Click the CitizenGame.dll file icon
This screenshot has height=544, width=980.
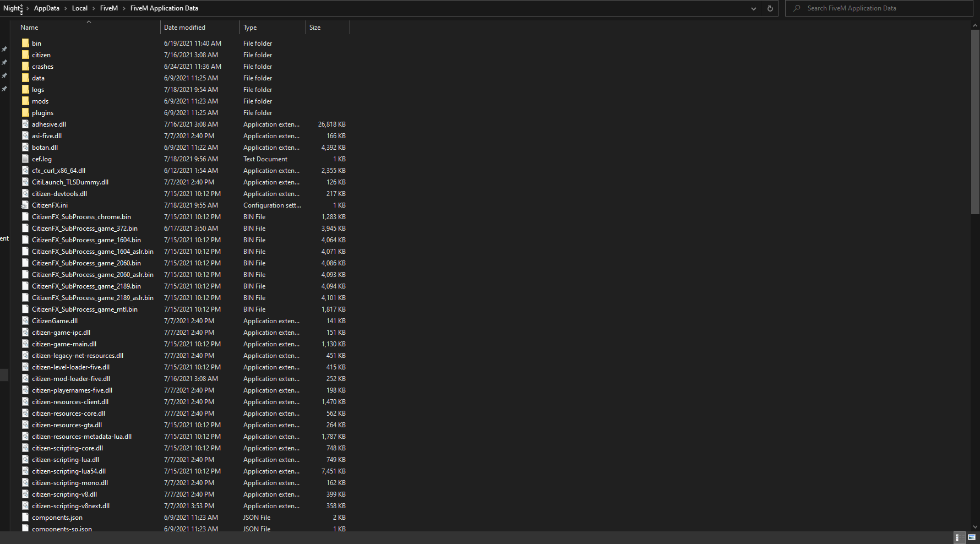tap(25, 320)
